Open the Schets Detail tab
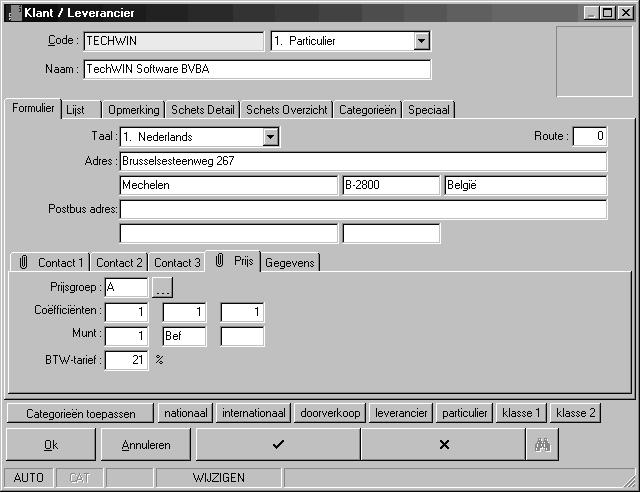Image resolution: width=640 pixels, height=493 pixels. [x=202, y=110]
